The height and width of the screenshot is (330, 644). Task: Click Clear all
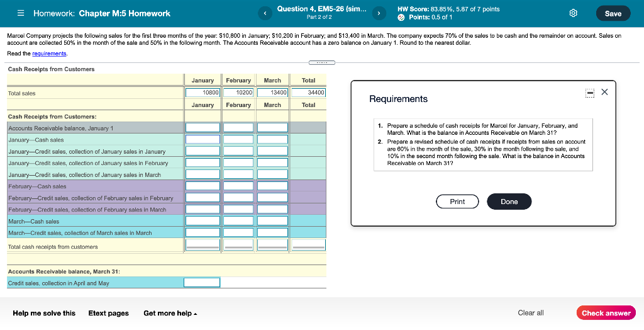coord(531,313)
